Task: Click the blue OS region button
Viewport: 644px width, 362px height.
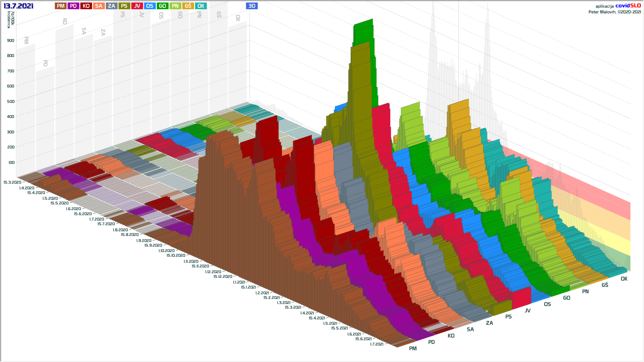Action: coord(150,6)
